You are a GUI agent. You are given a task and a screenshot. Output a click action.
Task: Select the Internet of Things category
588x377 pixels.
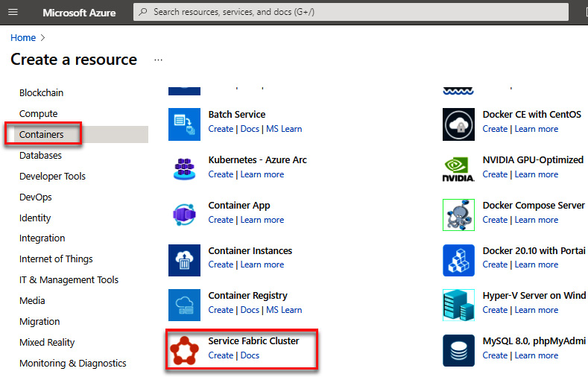(x=56, y=259)
